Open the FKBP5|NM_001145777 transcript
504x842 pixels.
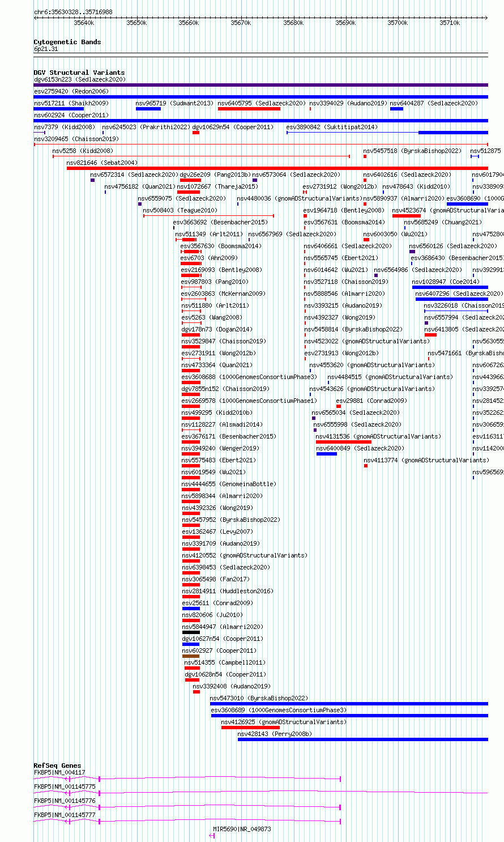(187, 821)
